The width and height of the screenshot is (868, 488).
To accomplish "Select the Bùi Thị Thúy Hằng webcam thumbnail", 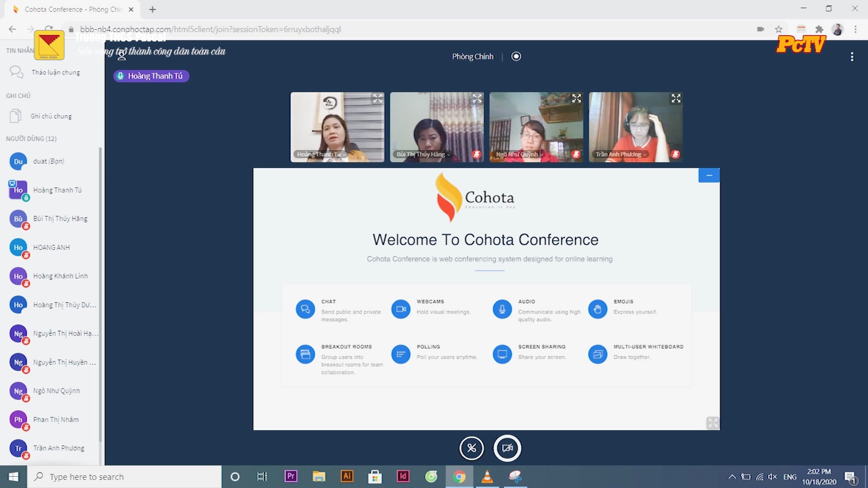I will point(437,127).
